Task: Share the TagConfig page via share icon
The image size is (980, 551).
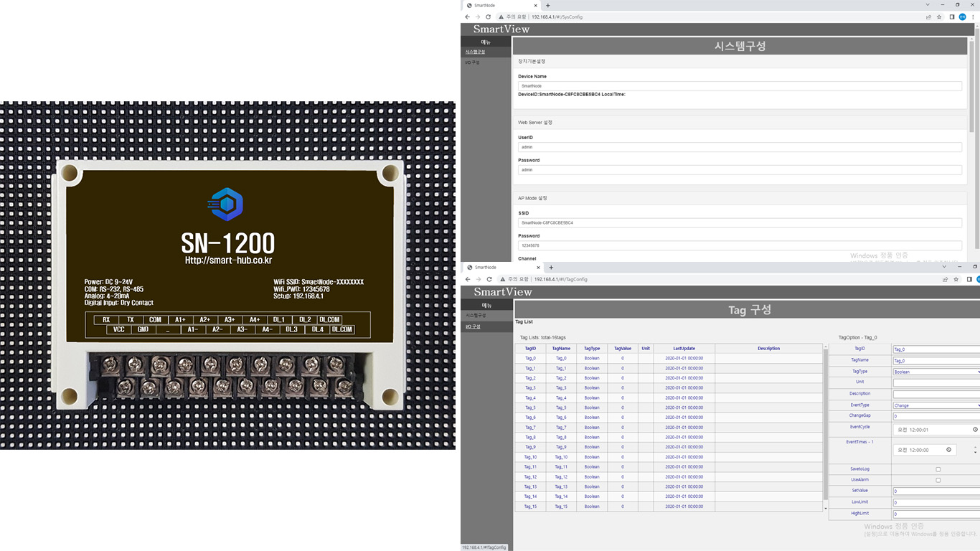Action: [x=946, y=279]
